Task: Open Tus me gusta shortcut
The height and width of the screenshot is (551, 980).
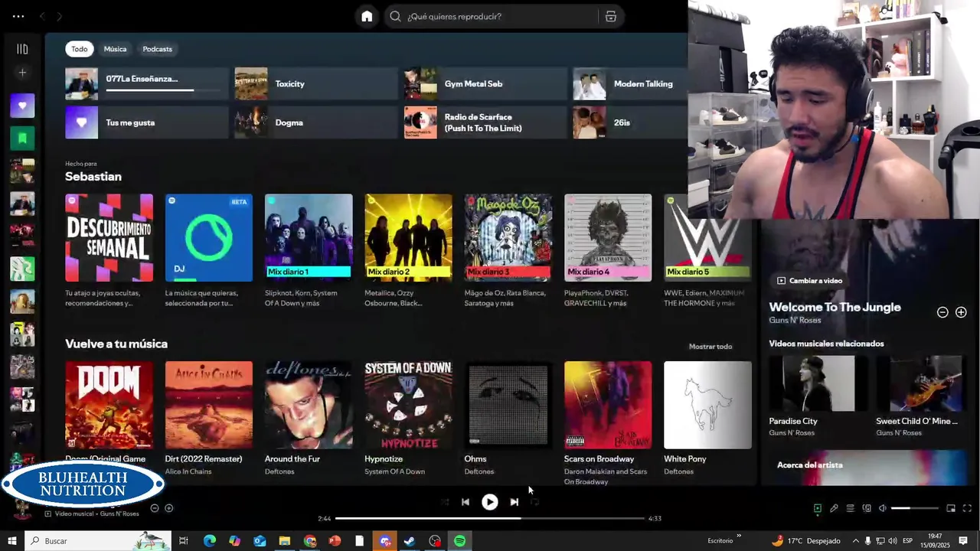Action: pos(146,122)
